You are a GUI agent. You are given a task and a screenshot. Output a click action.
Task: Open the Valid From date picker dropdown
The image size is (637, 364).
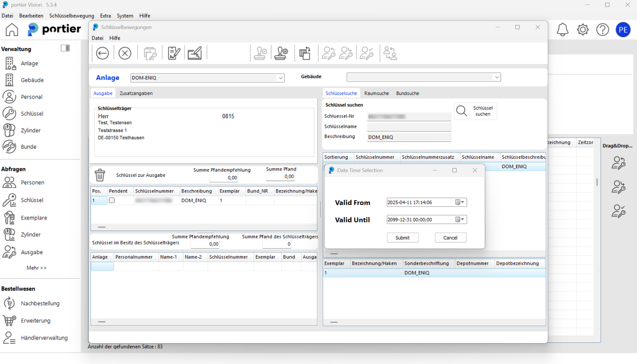coord(460,202)
